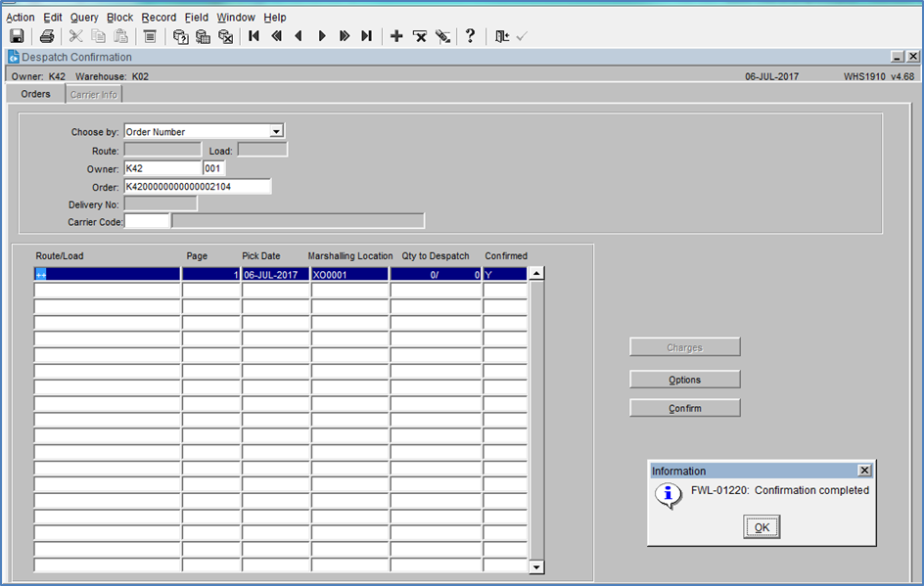This screenshot has width=924, height=586.
Task: Switch to the Carrier Info tab
Action: [94, 94]
